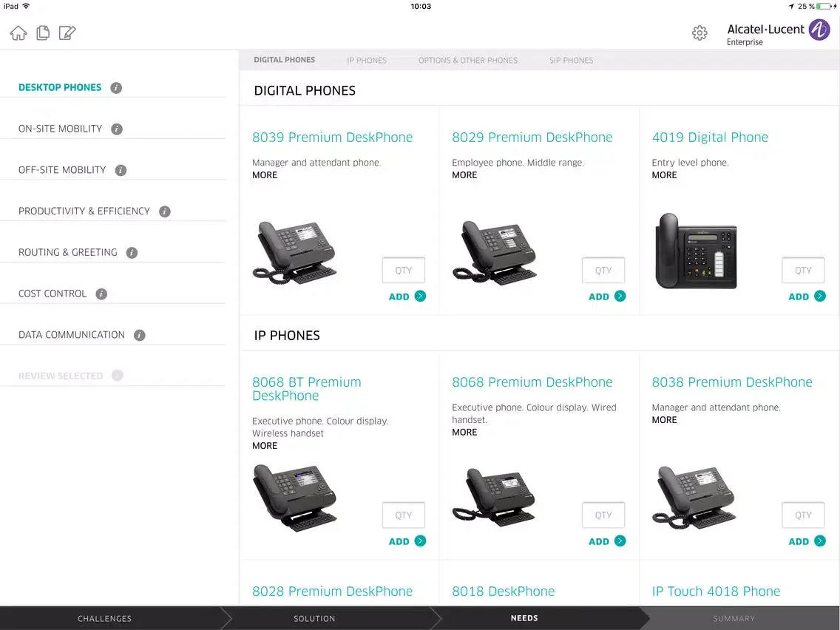
Task: Tap the 8029 Premium DeskPhone image
Action: [494, 252]
